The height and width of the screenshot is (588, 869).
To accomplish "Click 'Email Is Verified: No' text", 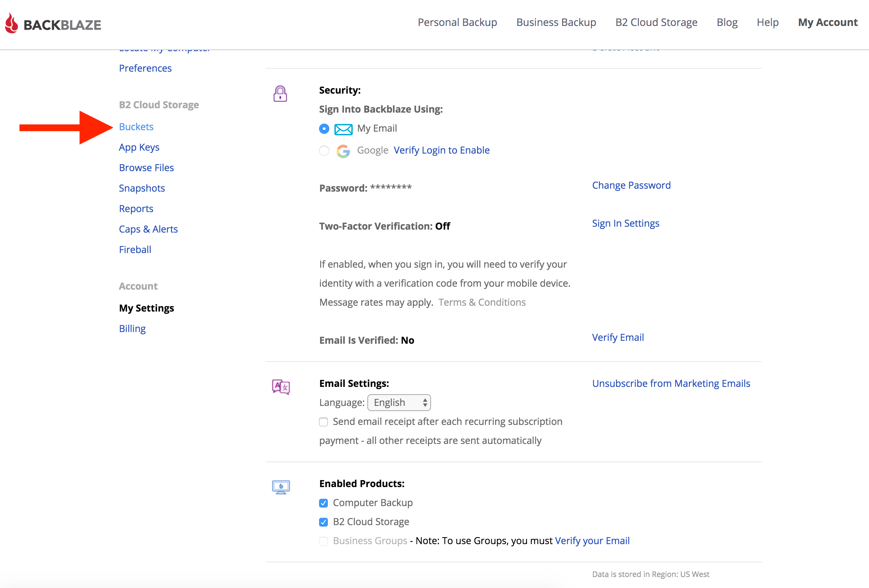I will [367, 340].
